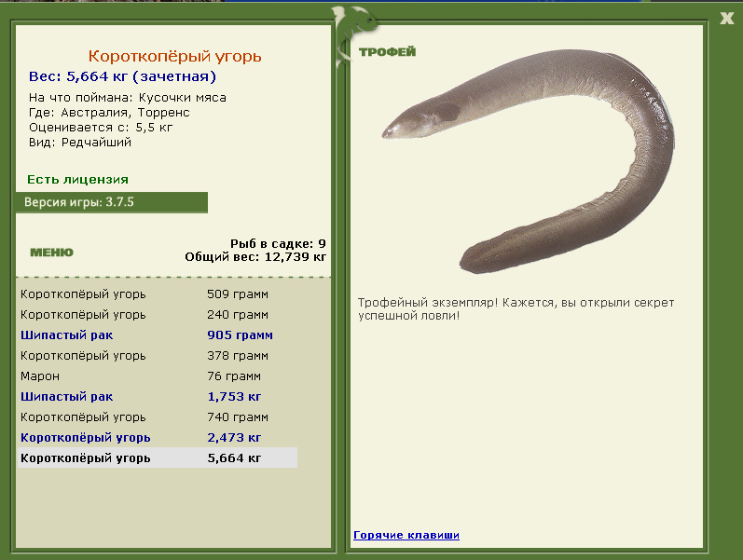The image size is (743, 560).
Task: Open the Горячие клавиши link
Action: [x=406, y=535]
